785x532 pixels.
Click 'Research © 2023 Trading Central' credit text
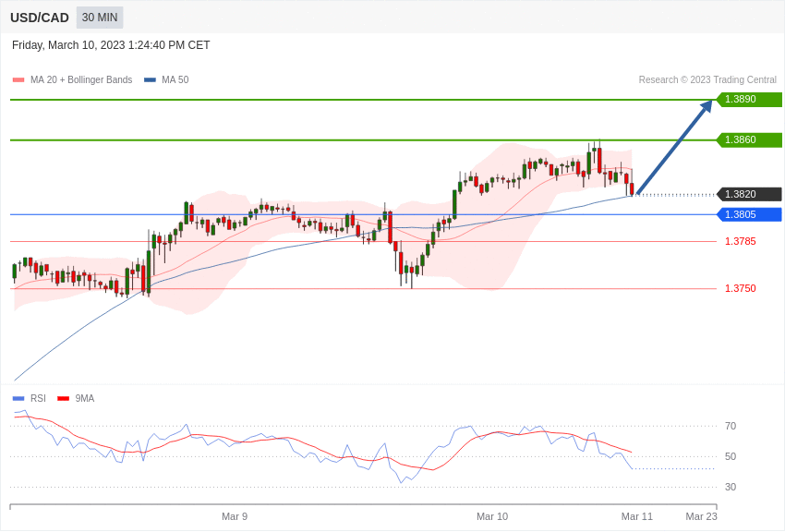coord(707,80)
